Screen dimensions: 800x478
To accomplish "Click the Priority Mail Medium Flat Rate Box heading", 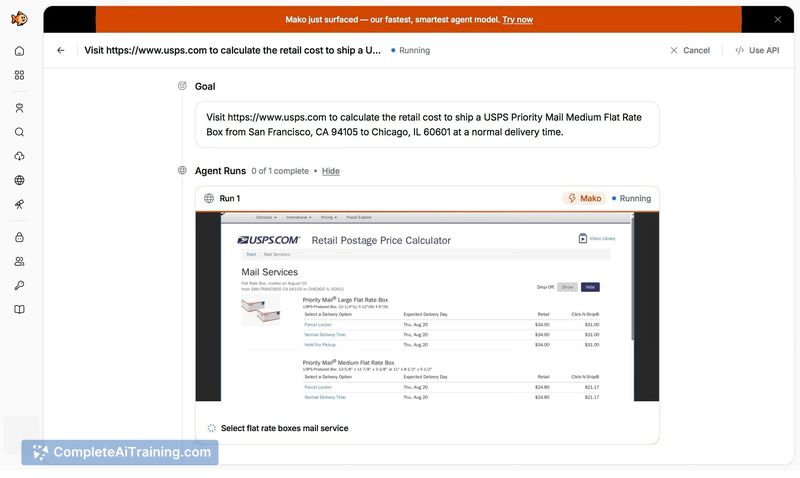I will pyautogui.click(x=348, y=362).
